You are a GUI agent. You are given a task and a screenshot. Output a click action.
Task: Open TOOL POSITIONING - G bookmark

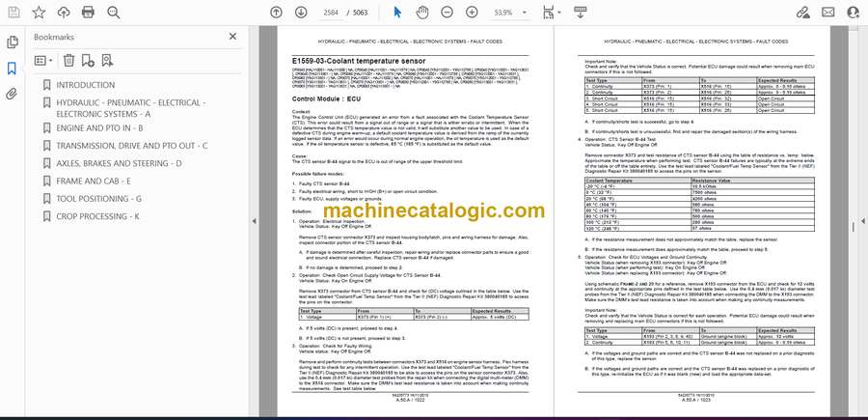point(99,198)
